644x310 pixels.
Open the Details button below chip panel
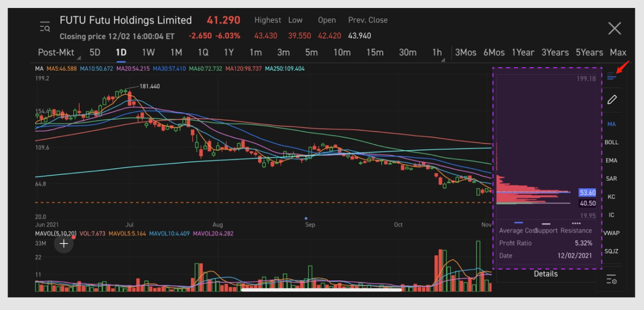click(x=546, y=274)
